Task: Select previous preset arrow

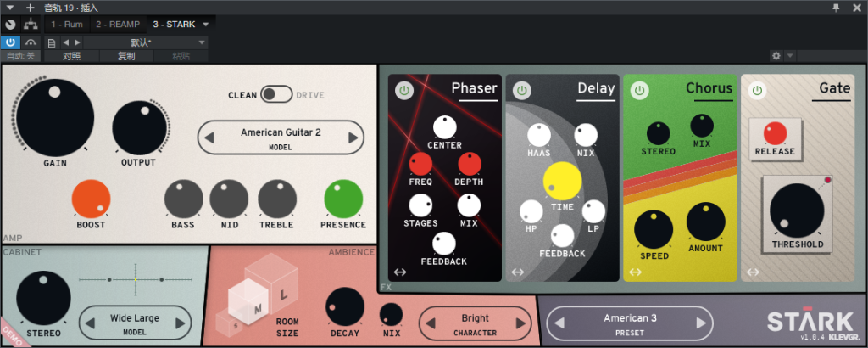Action: pyautogui.click(x=559, y=323)
